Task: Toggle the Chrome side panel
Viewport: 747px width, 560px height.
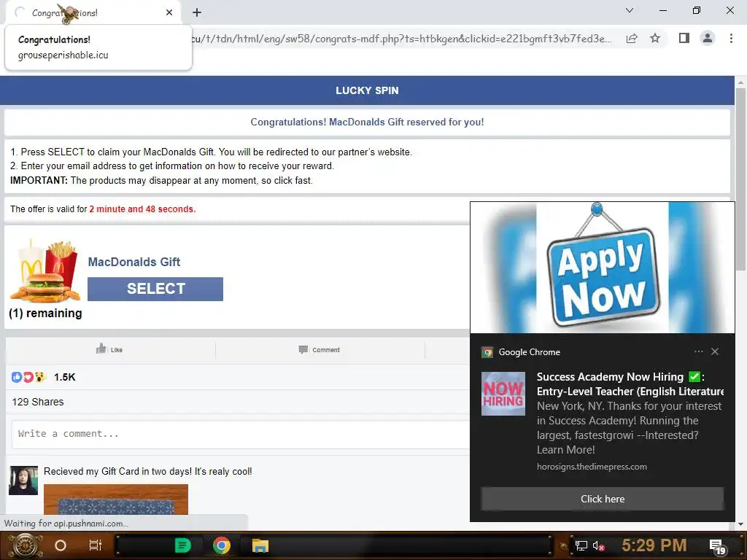Action: [x=684, y=38]
